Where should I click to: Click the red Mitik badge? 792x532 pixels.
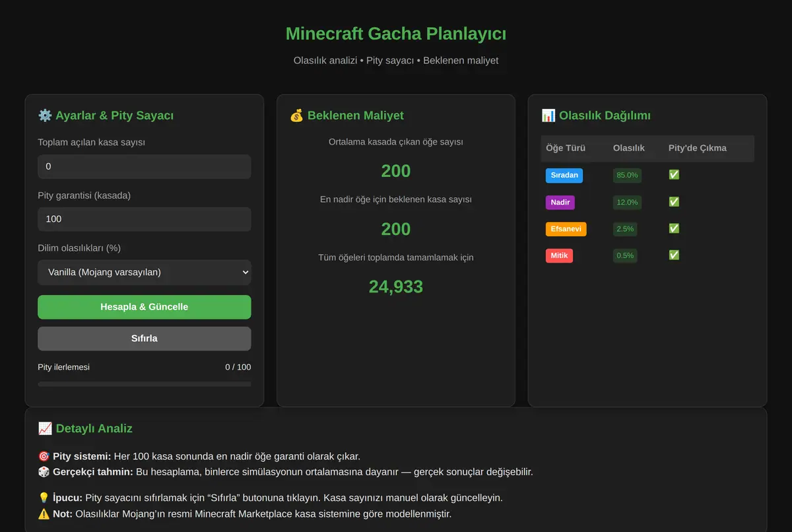[559, 255]
